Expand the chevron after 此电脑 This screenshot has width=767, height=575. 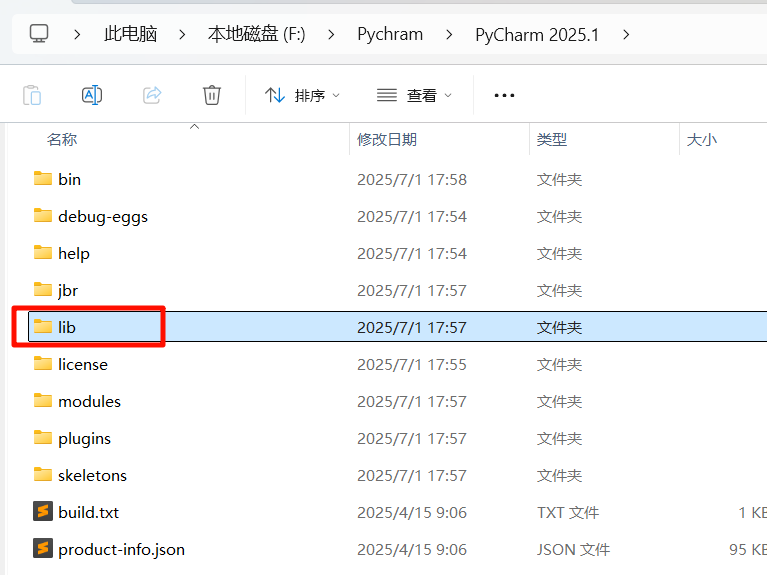point(182,34)
